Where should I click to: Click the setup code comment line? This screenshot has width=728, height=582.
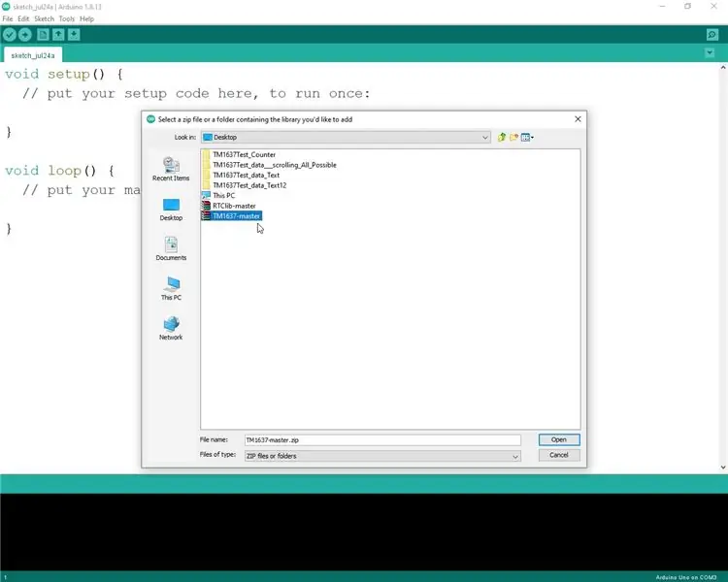(196, 93)
